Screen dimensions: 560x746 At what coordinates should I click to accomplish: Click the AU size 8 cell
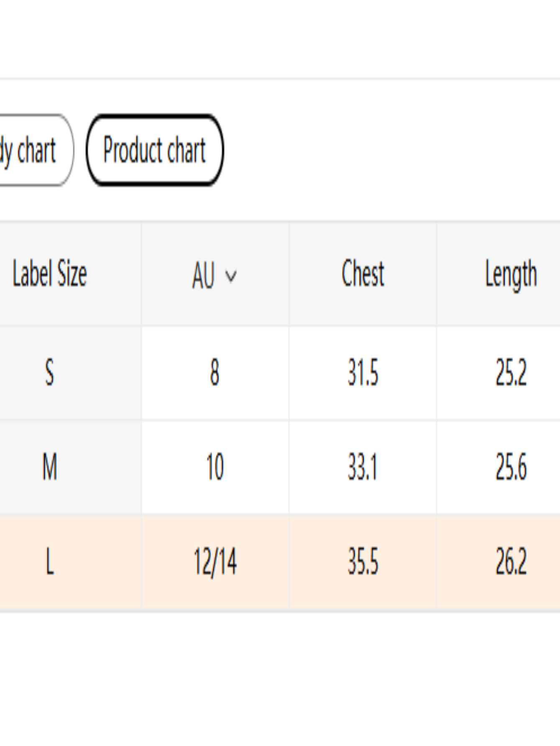click(x=215, y=372)
